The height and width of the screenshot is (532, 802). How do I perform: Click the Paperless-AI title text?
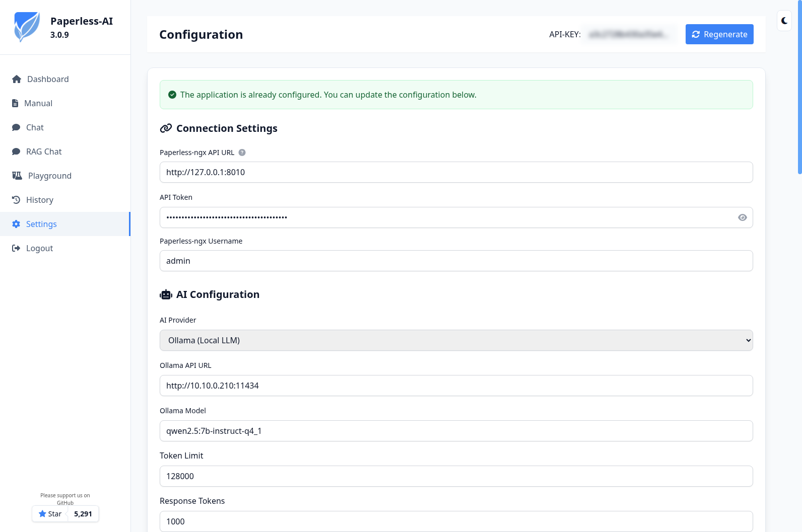(82, 21)
